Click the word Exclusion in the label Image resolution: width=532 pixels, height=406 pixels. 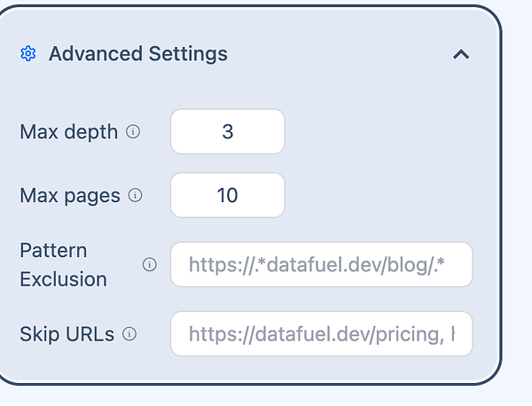[x=63, y=279]
